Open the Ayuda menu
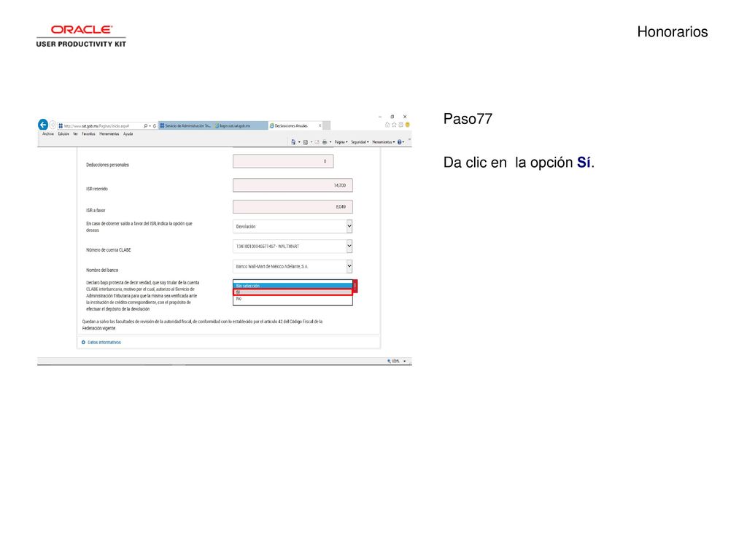The height and width of the screenshot is (560, 747). [128, 134]
